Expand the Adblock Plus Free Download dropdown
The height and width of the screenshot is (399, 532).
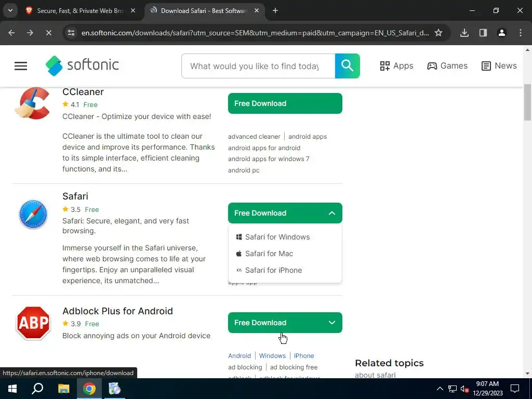pos(285,323)
